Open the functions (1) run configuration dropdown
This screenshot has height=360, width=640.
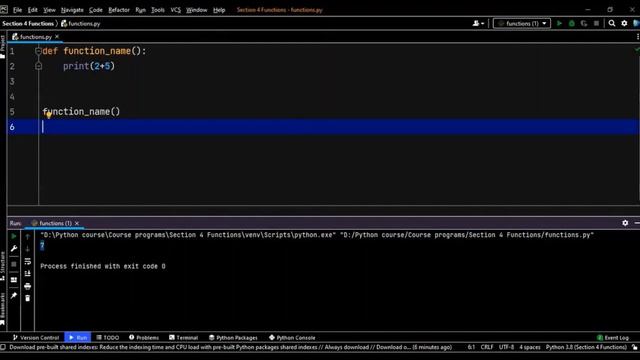[522, 24]
